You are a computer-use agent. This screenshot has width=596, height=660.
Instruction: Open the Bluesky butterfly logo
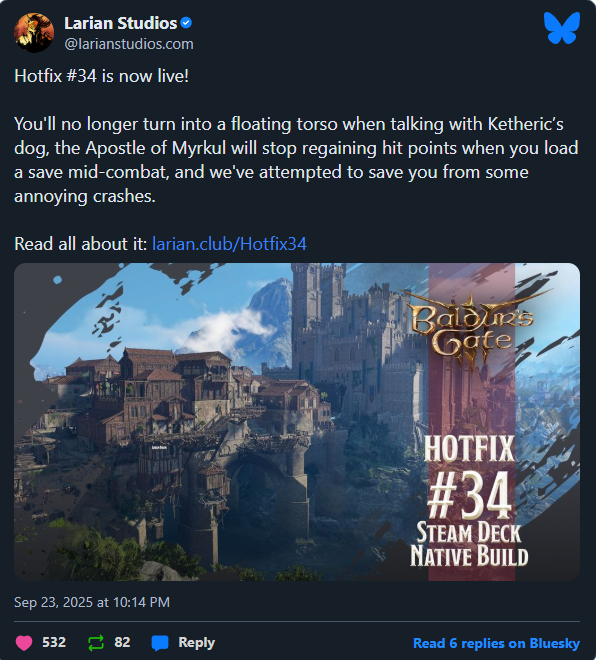tap(561, 28)
